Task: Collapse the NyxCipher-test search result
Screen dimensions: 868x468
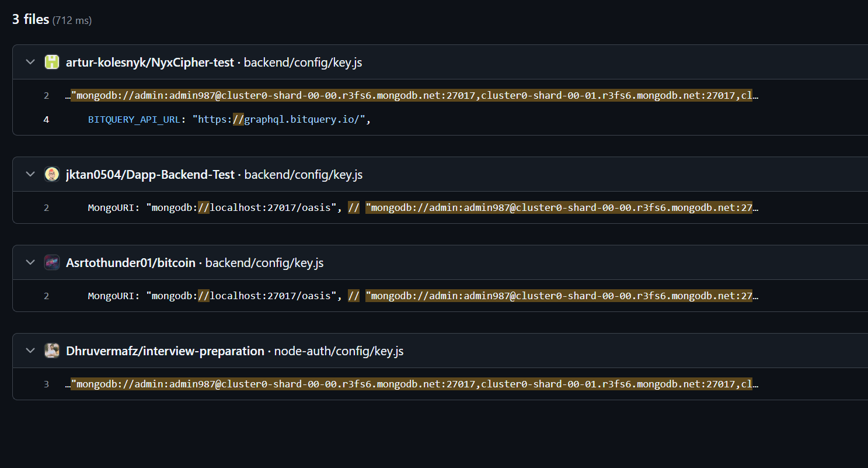Action: [x=30, y=62]
